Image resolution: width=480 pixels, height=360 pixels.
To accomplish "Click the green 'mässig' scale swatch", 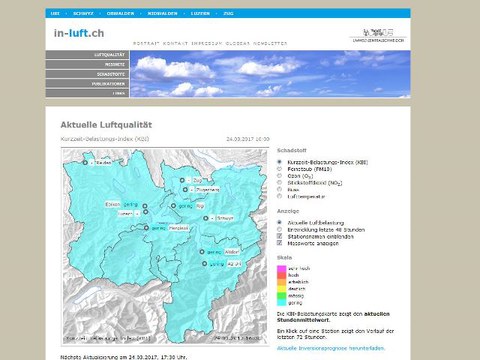I will [282, 296].
